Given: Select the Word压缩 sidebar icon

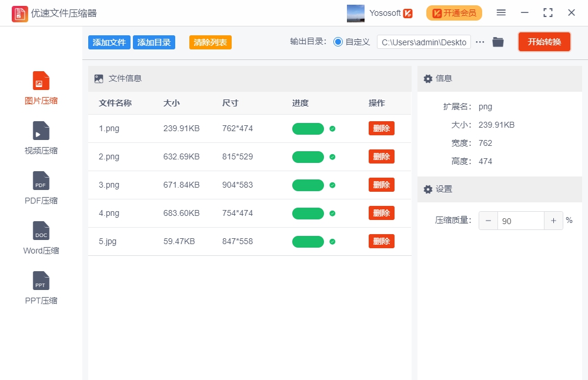Looking at the screenshot, I should pyautogui.click(x=40, y=231).
